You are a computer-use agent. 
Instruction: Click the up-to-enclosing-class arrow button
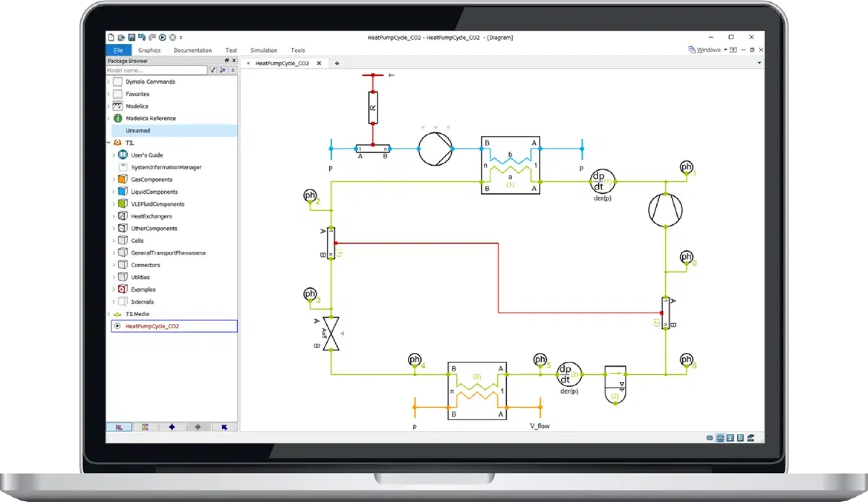pos(224,427)
